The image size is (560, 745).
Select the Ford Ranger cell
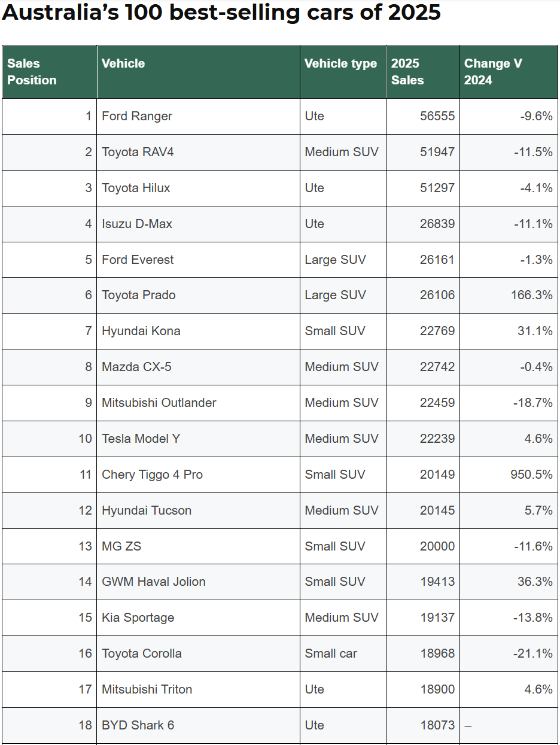(x=137, y=116)
